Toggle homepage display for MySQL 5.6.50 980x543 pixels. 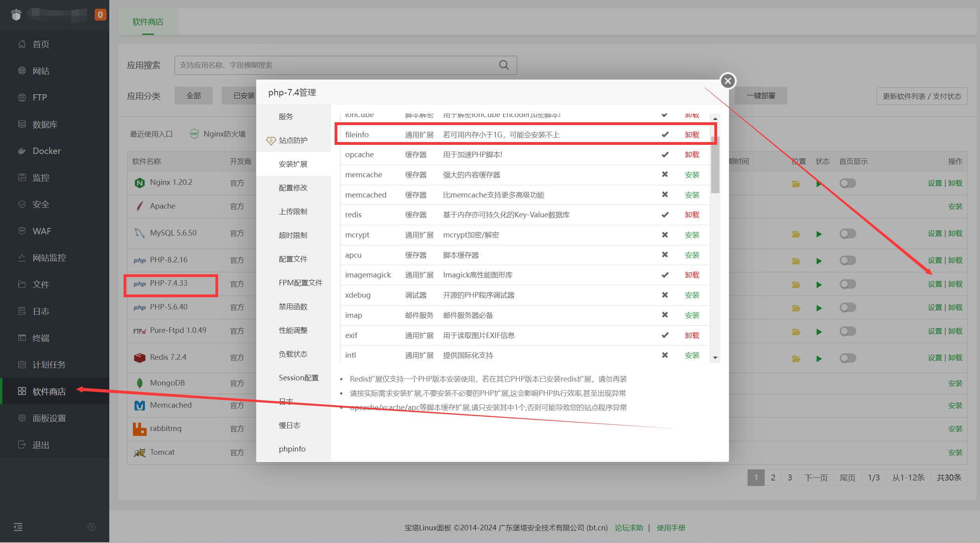848,234
